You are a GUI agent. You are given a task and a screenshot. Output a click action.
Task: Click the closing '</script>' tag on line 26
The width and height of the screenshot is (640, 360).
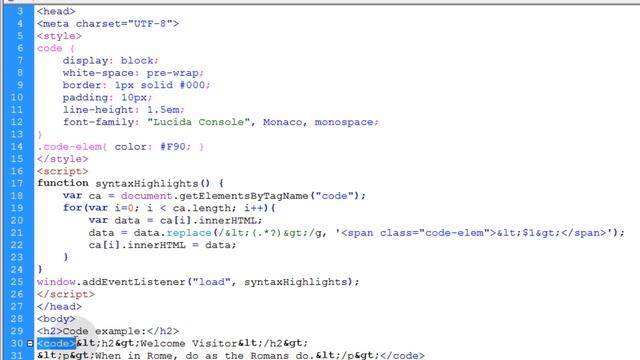click(x=66, y=294)
